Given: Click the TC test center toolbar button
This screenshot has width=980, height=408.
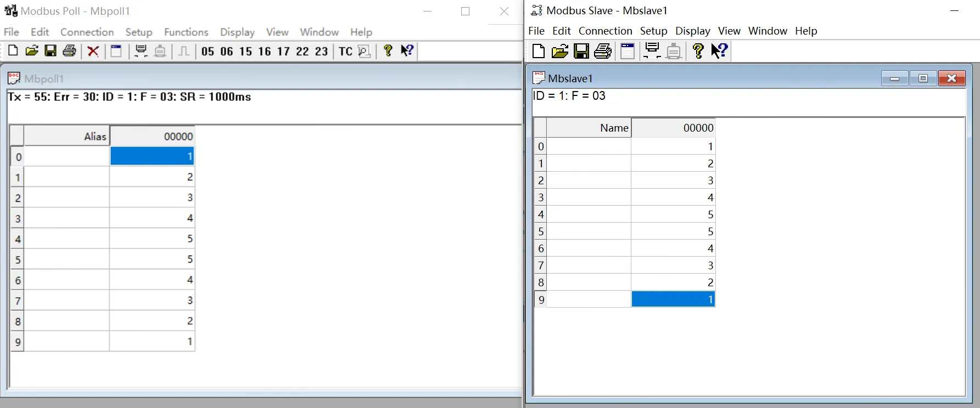Looking at the screenshot, I should pos(345,52).
